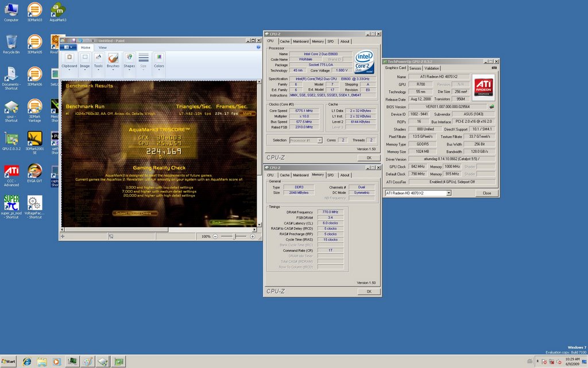
Task: Click the zoom in plus button in Paint
Action: (253, 236)
